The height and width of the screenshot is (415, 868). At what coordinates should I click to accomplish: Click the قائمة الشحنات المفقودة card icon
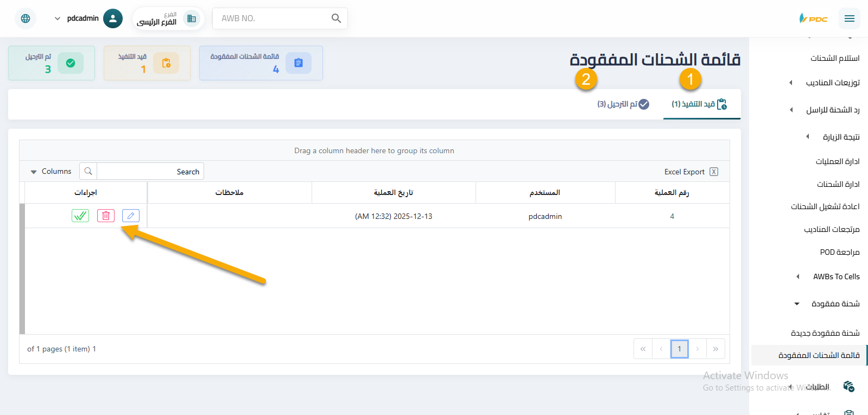tap(299, 63)
